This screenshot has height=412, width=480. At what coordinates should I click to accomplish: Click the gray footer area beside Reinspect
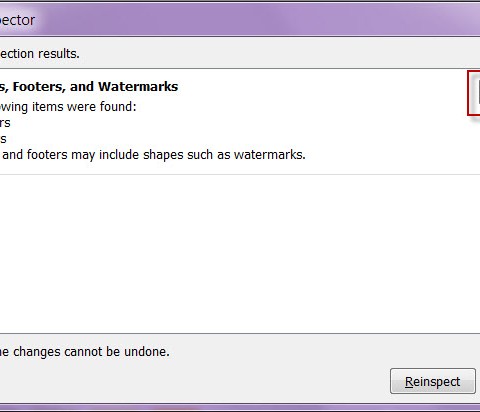click(x=193, y=381)
